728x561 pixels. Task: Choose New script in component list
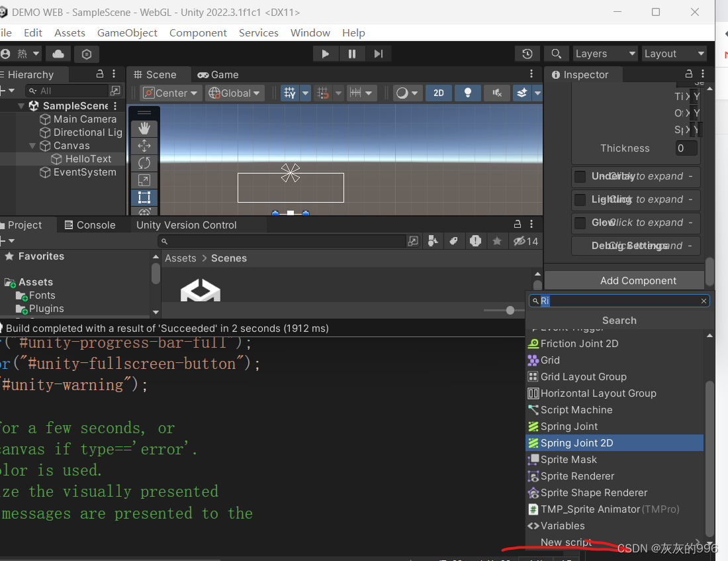[x=614, y=542]
